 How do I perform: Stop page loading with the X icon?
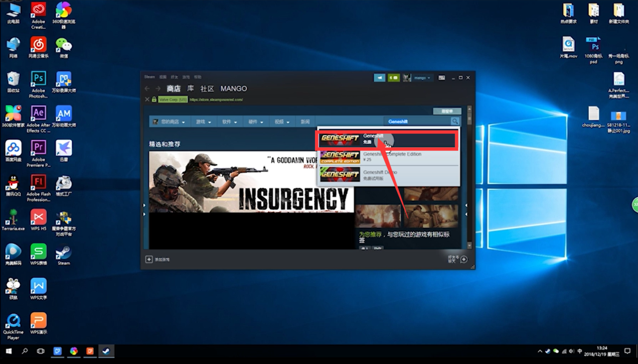[147, 100]
